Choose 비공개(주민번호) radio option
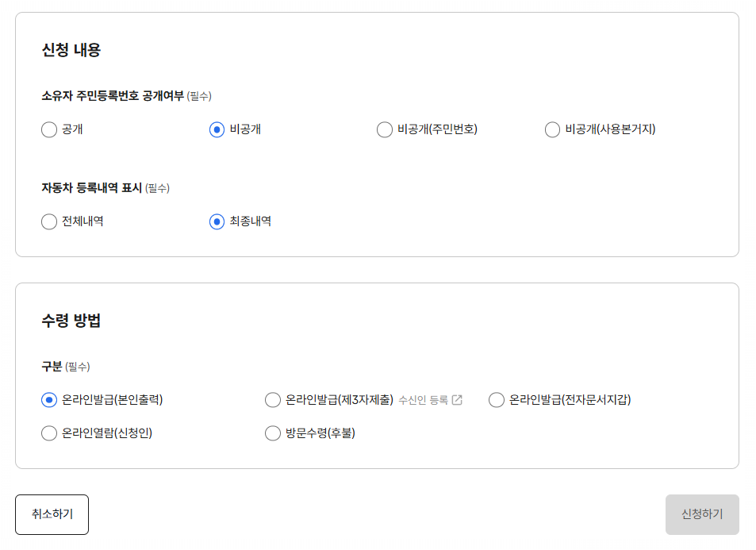Viewport: 756px width, 550px height. pyautogui.click(x=385, y=130)
